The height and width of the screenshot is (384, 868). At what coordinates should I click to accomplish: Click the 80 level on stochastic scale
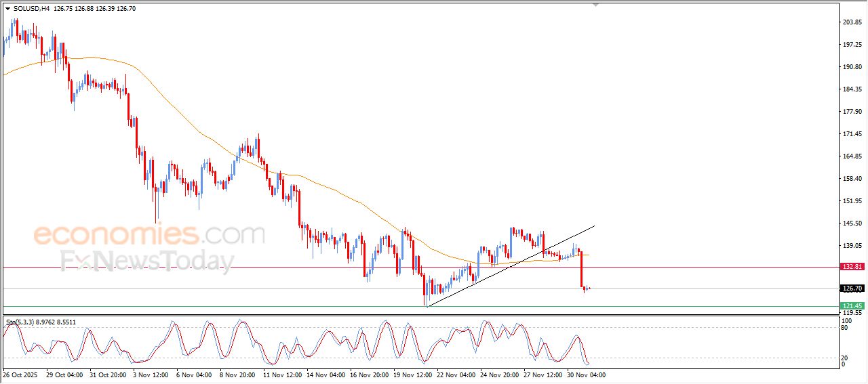pyautogui.click(x=844, y=328)
